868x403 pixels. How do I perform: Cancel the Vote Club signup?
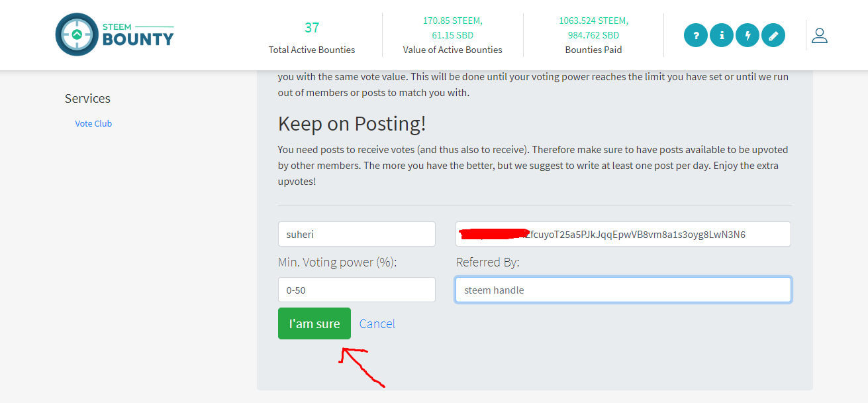click(377, 323)
